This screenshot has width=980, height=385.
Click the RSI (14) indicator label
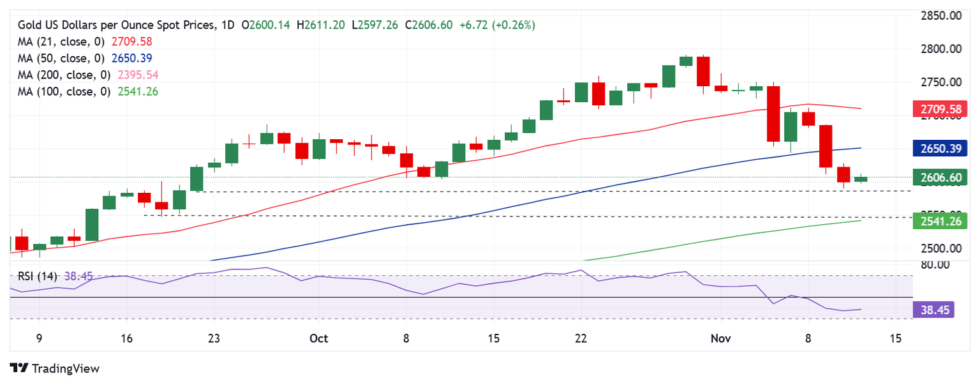coord(37,276)
